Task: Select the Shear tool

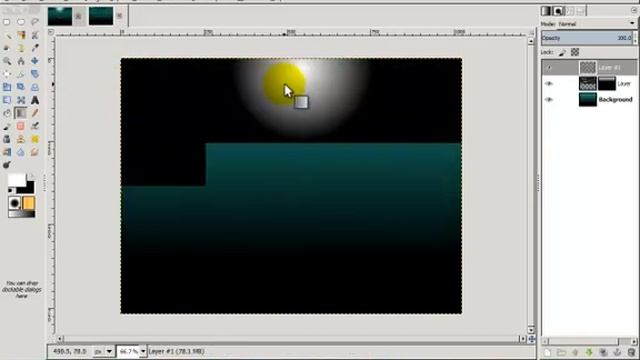Action: coord(21,87)
